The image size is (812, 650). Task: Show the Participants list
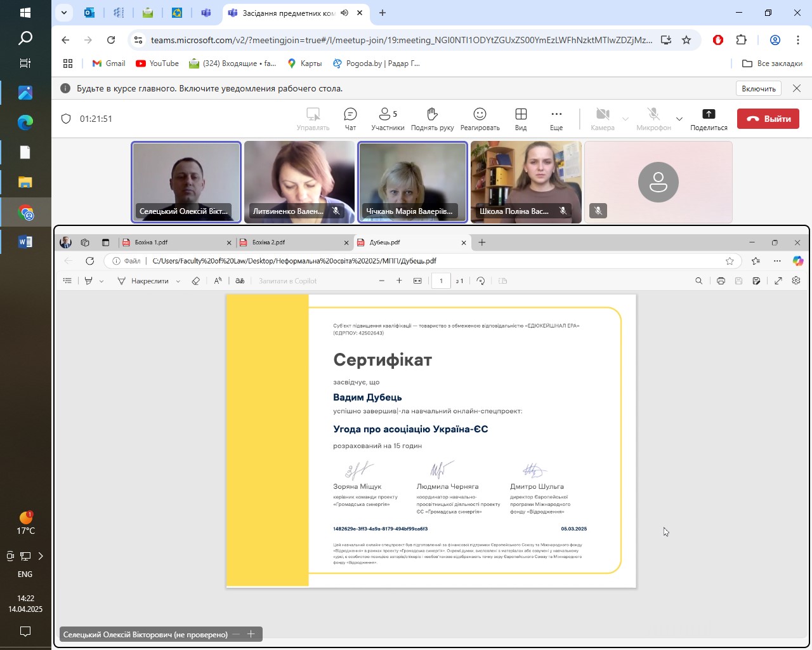387,118
